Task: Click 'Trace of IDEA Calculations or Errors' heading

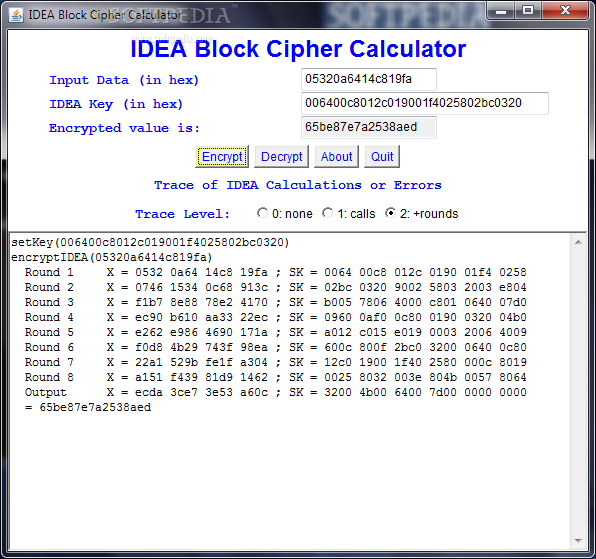Action: 298,185
